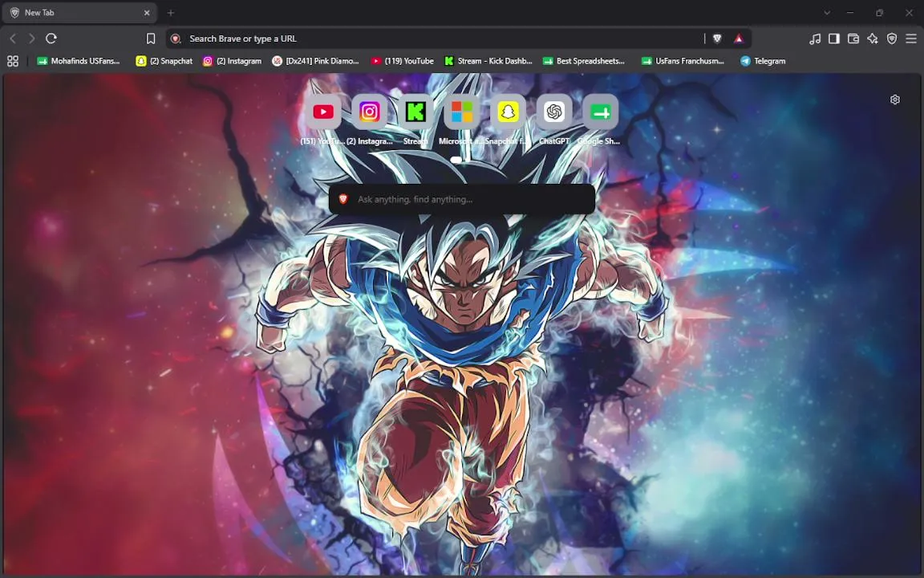Click Brave logo inside page search box
The width and height of the screenshot is (924, 578).
coord(343,199)
